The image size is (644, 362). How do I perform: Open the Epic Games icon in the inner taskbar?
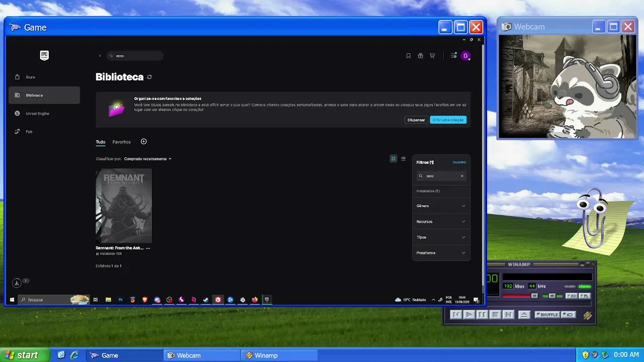coord(267,300)
